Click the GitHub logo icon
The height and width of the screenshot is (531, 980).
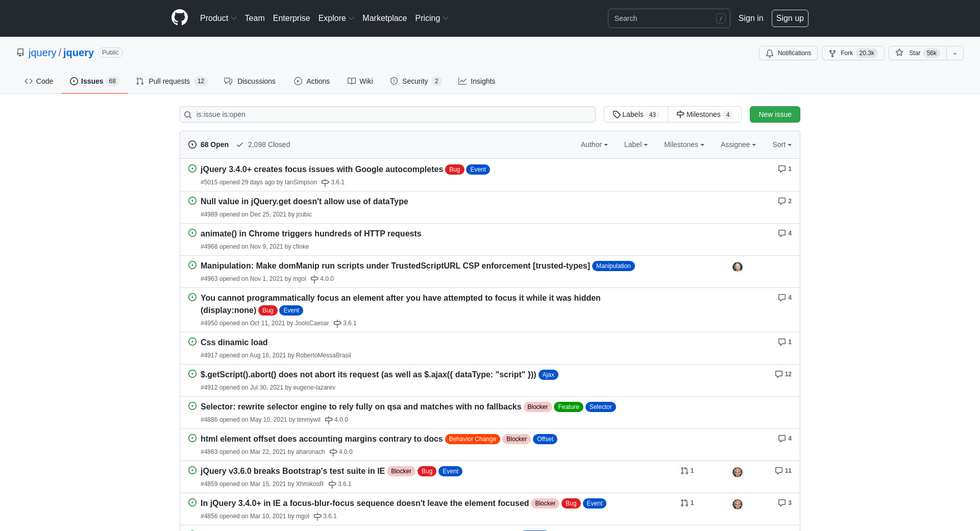[x=179, y=18]
